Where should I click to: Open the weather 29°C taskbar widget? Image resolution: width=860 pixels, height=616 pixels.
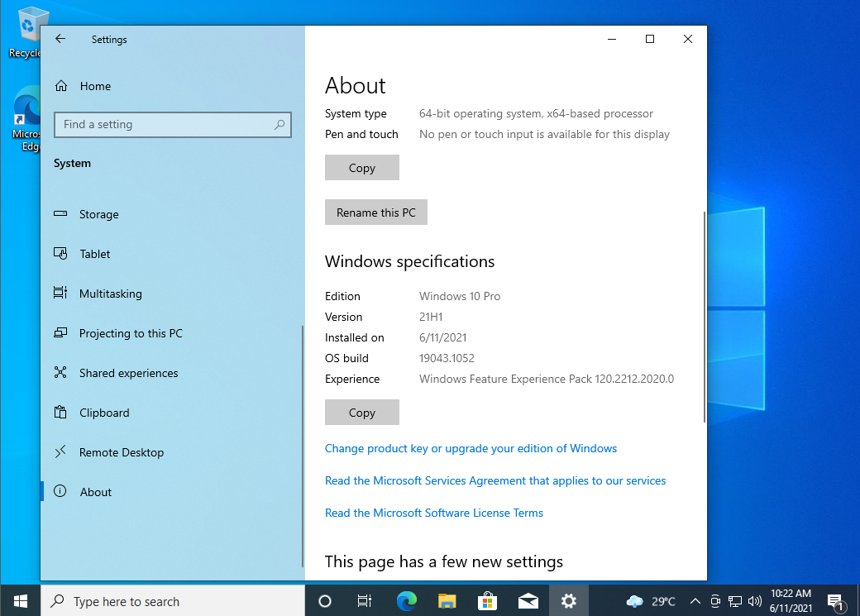651,601
